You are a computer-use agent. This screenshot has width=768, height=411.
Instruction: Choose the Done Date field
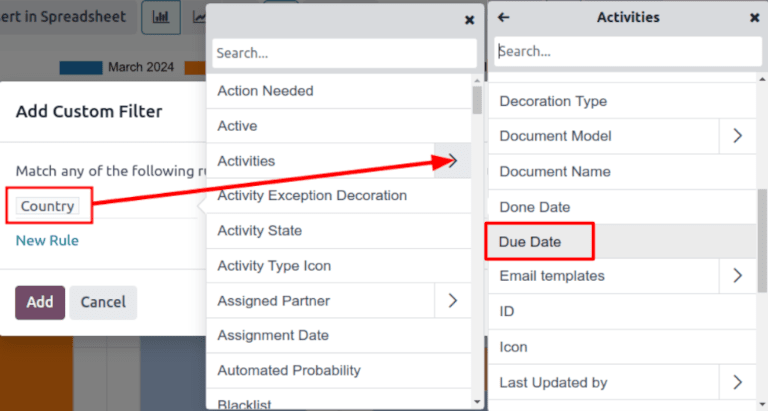click(x=534, y=207)
